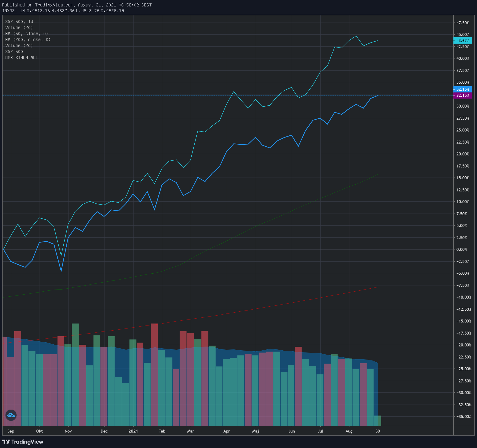This screenshot has width=477, height=448.
Task: Click the cloud chart icon bottom-left
Action: [11, 415]
